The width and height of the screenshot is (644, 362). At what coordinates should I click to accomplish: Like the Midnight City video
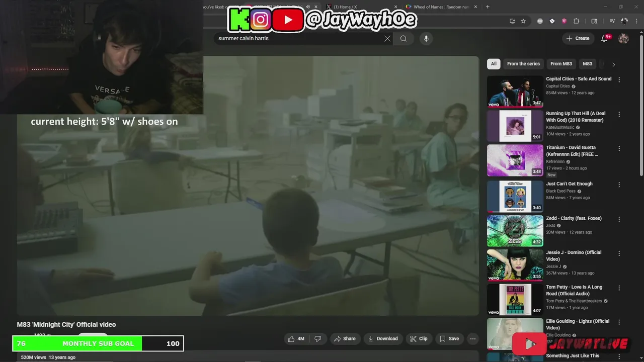(x=296, y=339)
